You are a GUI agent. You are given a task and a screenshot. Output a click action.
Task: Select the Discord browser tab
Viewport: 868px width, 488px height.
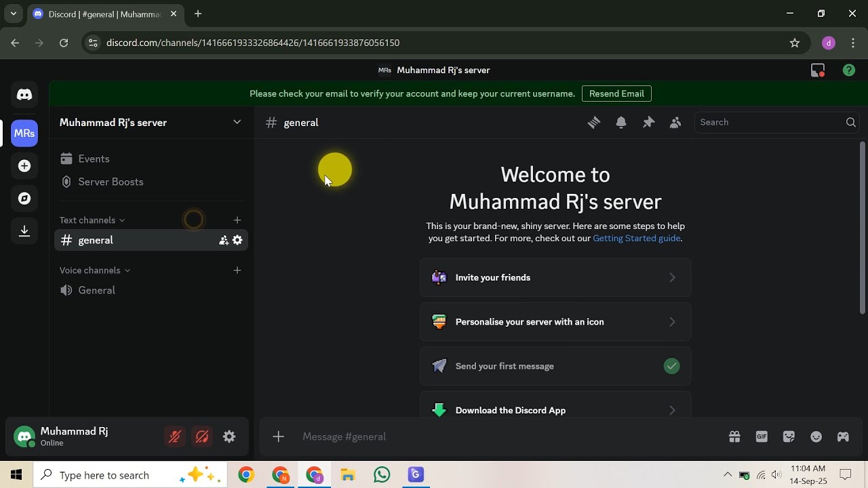[x=105, y=14]
